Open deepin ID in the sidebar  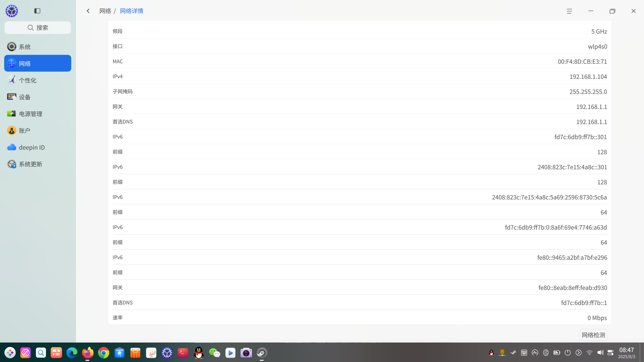pos(38,147)
